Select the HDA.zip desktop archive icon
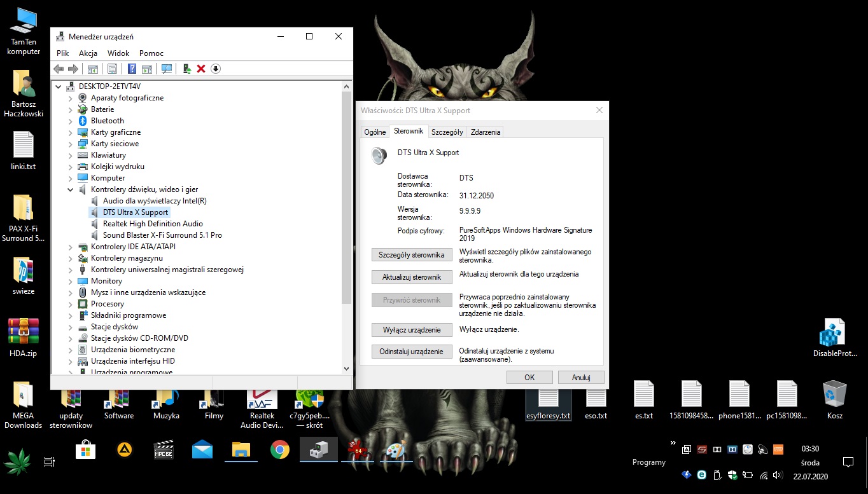This screenshot has height=494, width=868. coord(24,338)
